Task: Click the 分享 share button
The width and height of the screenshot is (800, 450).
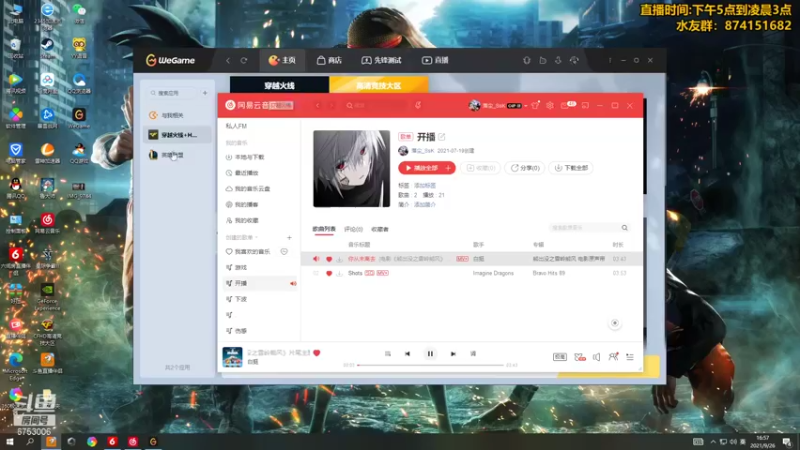Action: [525, 168]
